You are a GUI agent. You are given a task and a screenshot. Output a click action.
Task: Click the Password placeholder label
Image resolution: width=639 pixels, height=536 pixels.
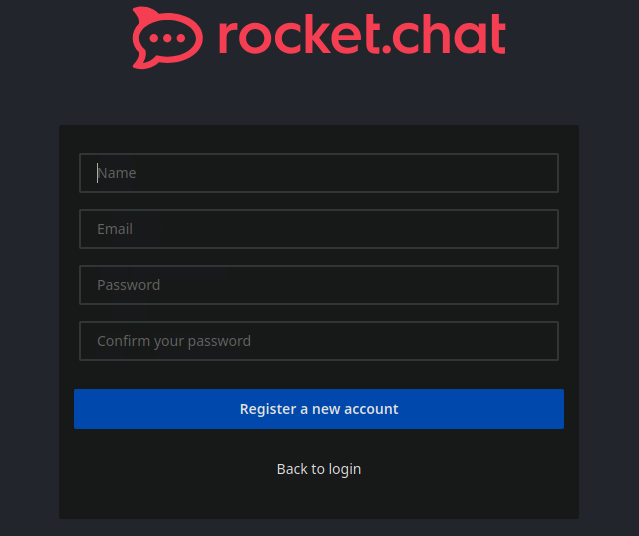128,285
